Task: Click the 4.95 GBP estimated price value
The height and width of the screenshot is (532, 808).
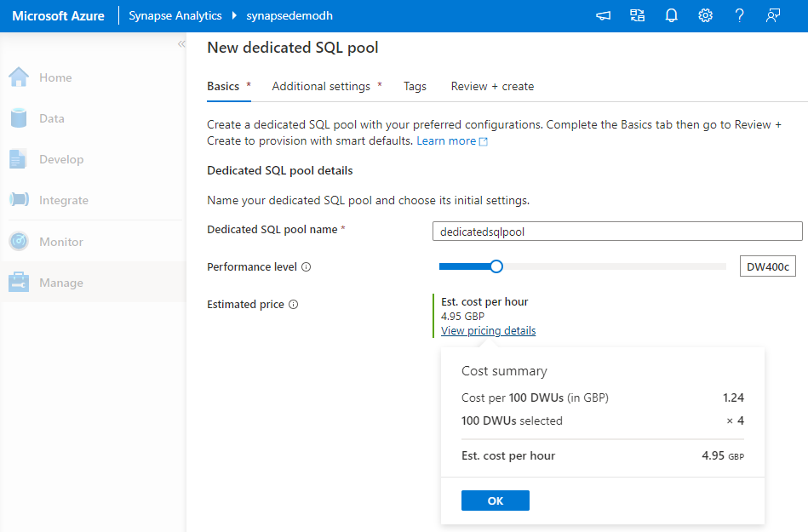Action: (462, 316)
